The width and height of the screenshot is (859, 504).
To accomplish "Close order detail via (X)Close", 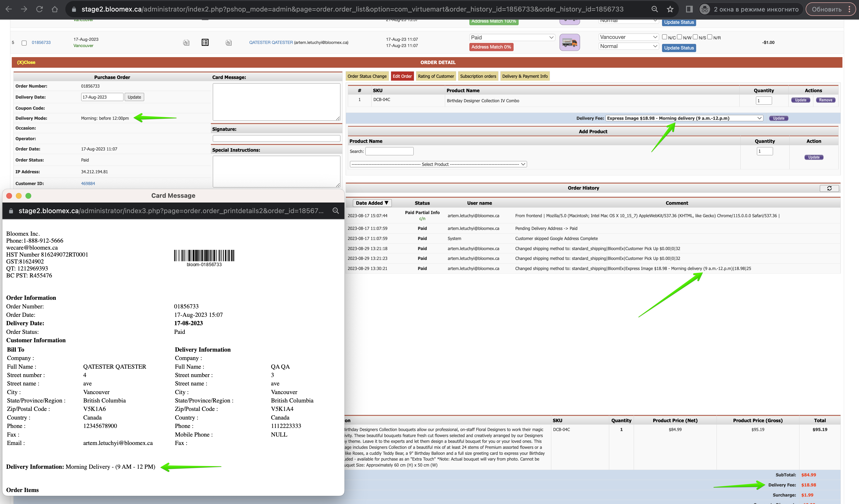I will [26, 62].
